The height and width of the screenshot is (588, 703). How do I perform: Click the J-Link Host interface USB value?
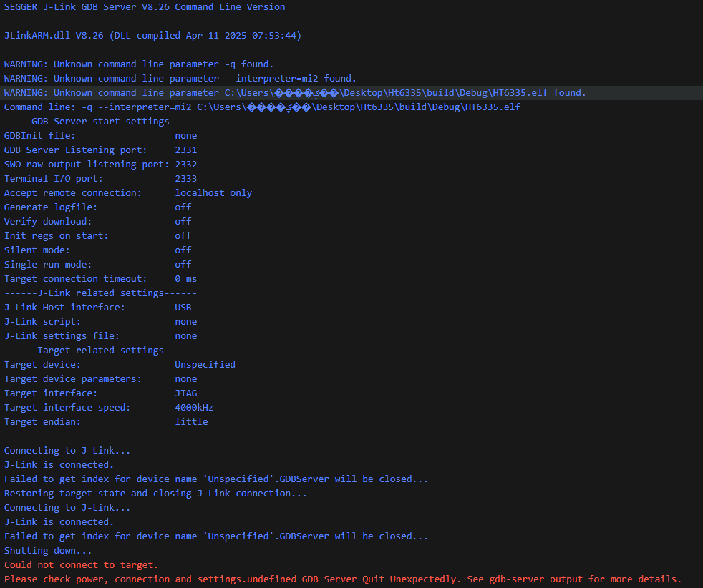[x=183, y=308]
